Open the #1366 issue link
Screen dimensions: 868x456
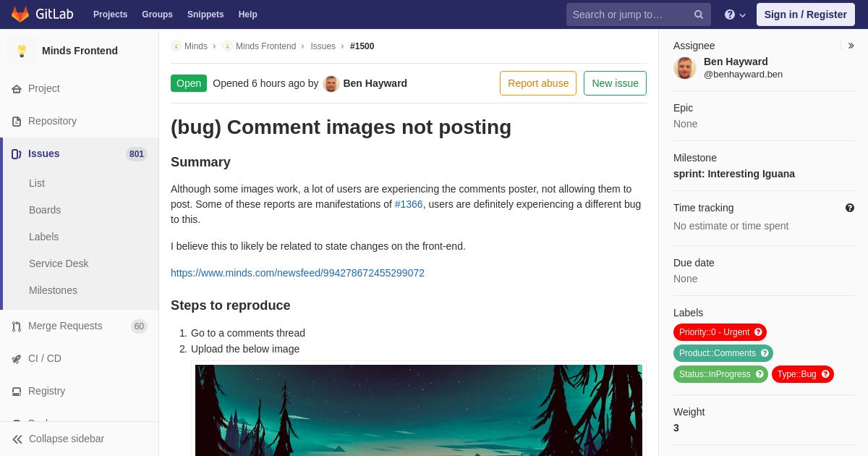click(x=409, y=204)
